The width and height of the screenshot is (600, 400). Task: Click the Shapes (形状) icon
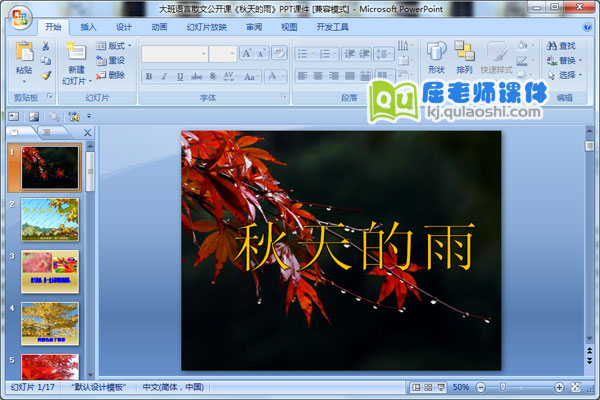click(437, 51)
